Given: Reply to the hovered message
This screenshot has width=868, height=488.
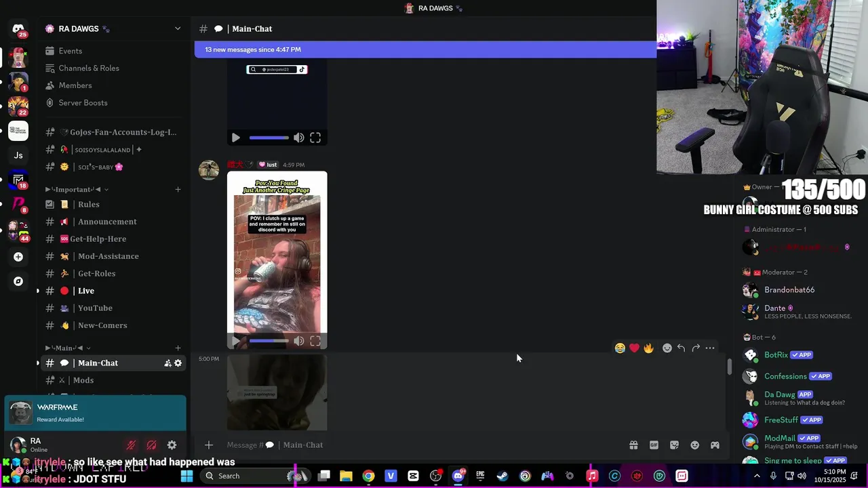Looking at the screenshot, I should tap(681, 348).
